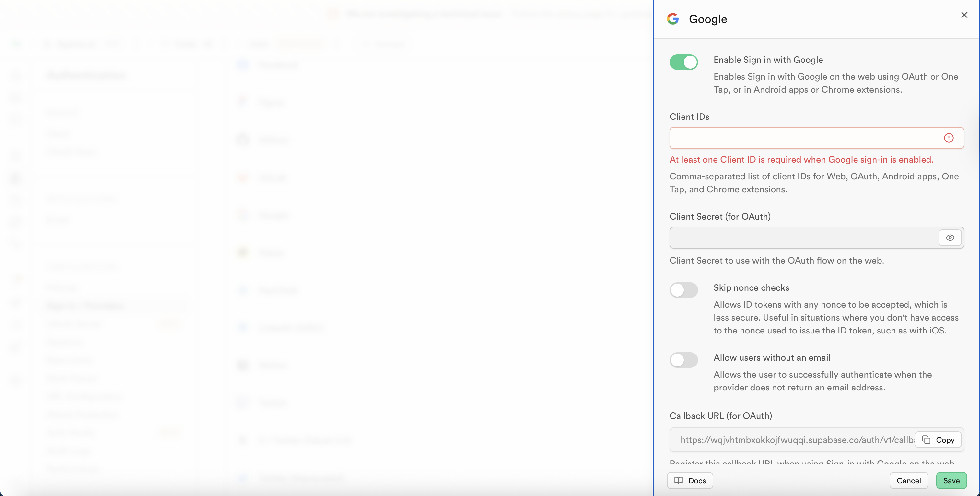This screenshot has width=980, height=496.
Task: Copy the callback URL
Action: click(x=938, y=440)
